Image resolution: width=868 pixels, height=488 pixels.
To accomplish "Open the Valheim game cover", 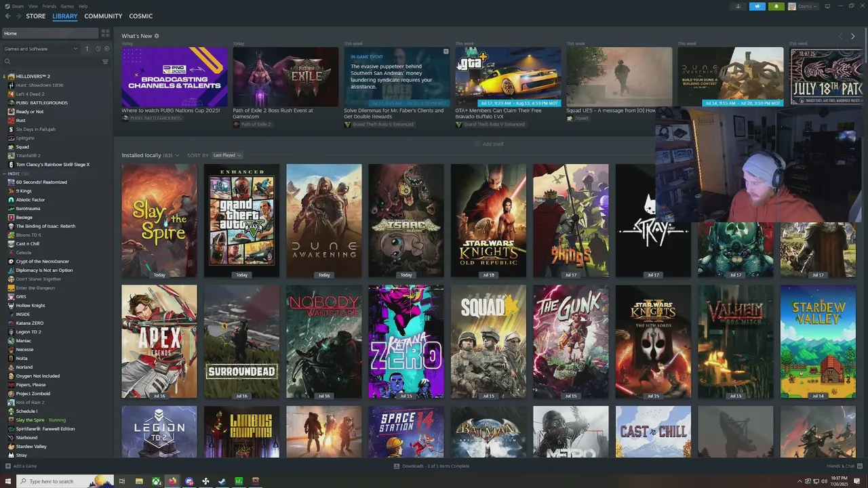I will (x=735, y=342).
